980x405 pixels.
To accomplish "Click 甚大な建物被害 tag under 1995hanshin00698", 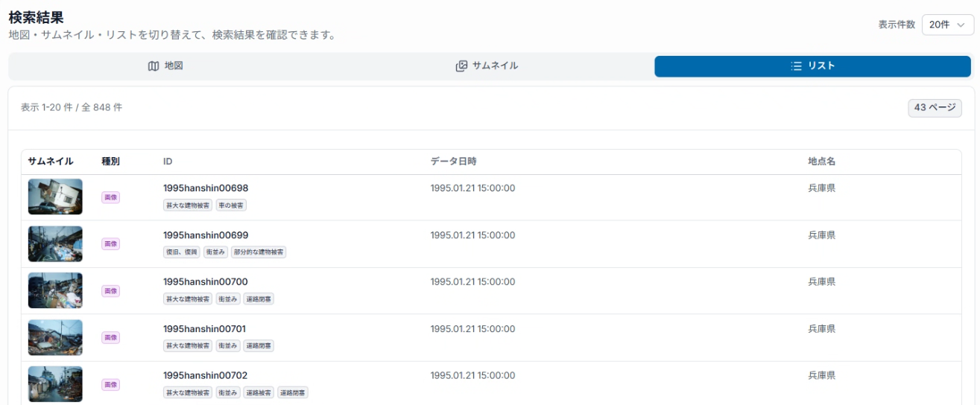I will (188, 205).
